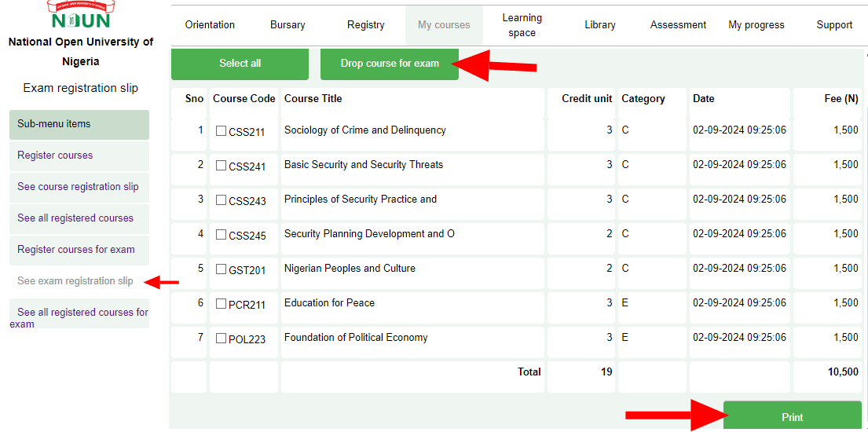
Task: Tick the CSS243 course checkbox
Action: 221,200
